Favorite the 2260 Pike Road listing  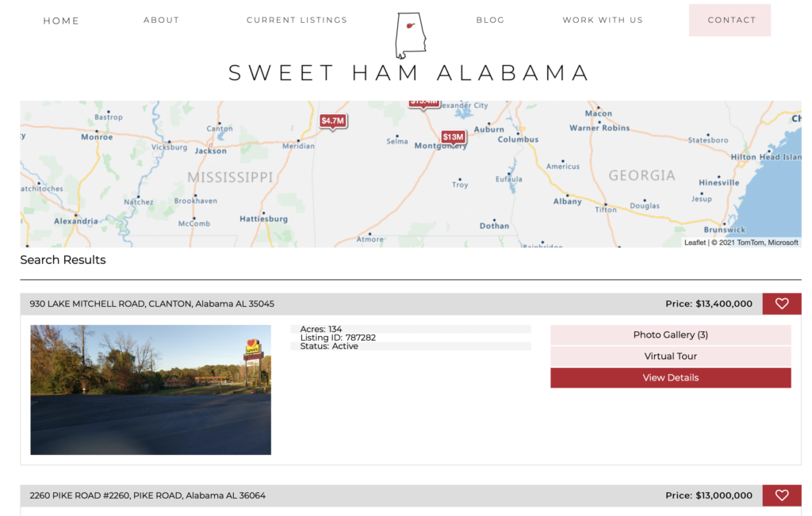tap(782, 495)
